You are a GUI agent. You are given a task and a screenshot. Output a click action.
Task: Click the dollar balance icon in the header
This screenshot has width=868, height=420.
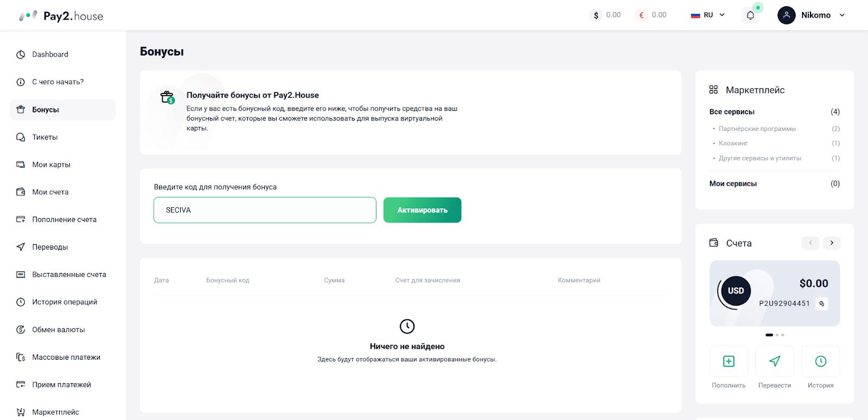(x=596, y=15)
